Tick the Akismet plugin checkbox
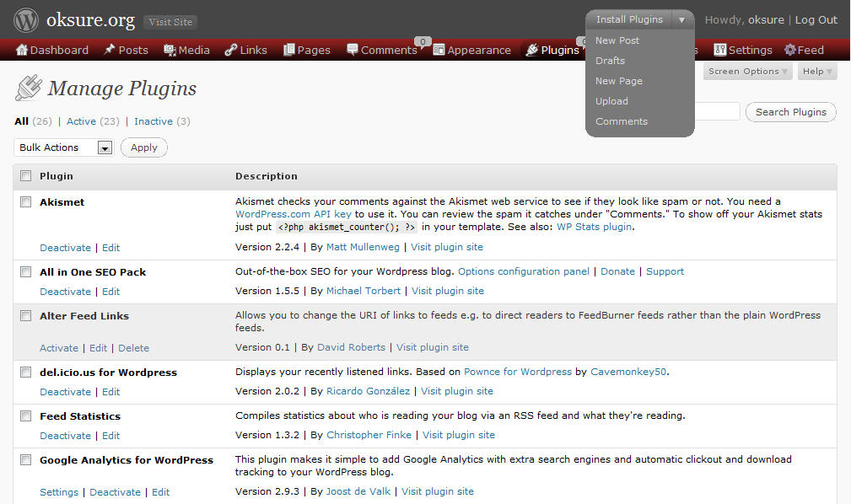The width and height of the screenshot is (851, 504). [x=26, y=202]
